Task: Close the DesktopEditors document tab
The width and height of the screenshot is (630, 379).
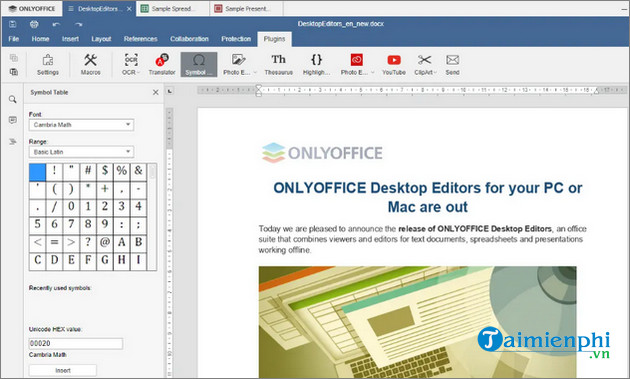Action: [129, 8]
